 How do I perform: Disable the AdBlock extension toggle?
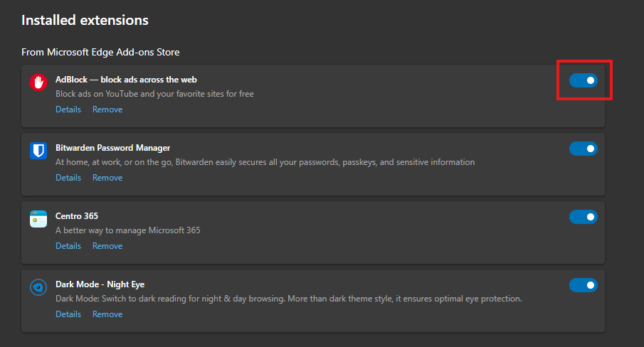(x=583, y=81)
